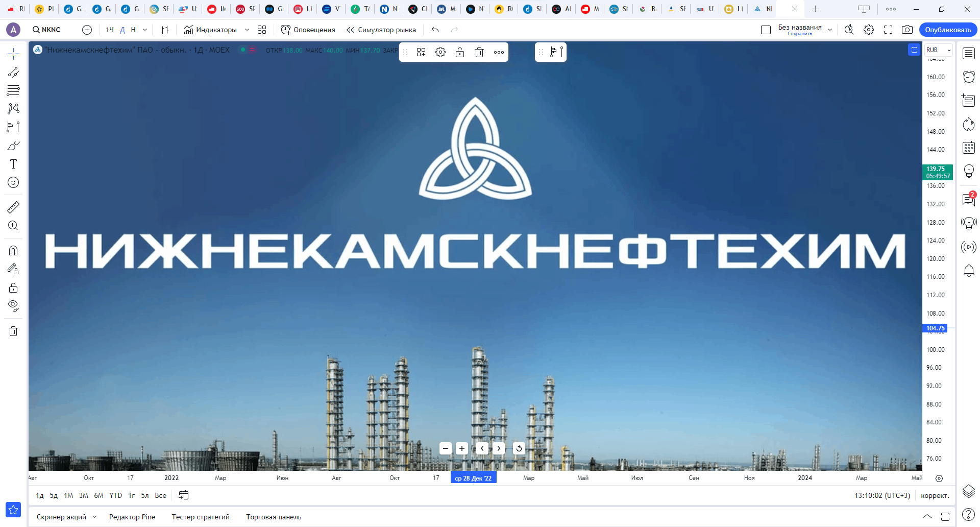Open Тестер стратегий tab
Viewport: 980px width, 527px height.
pos(201,517)
